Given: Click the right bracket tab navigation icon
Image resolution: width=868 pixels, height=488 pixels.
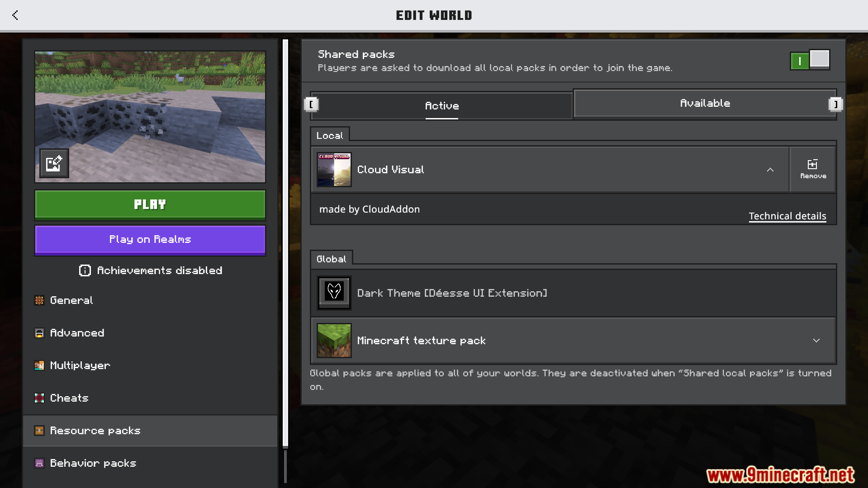Looking at the screenshot, I should (835, 104).
